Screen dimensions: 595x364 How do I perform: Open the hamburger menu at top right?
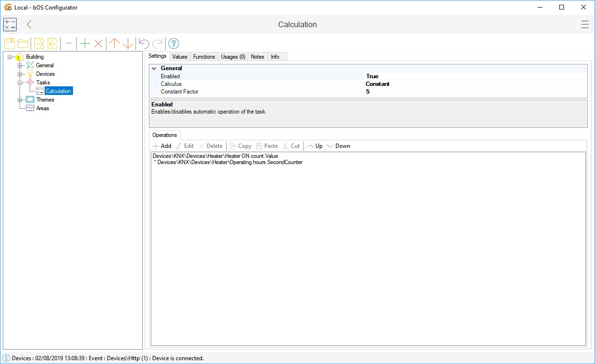point(585,24)
